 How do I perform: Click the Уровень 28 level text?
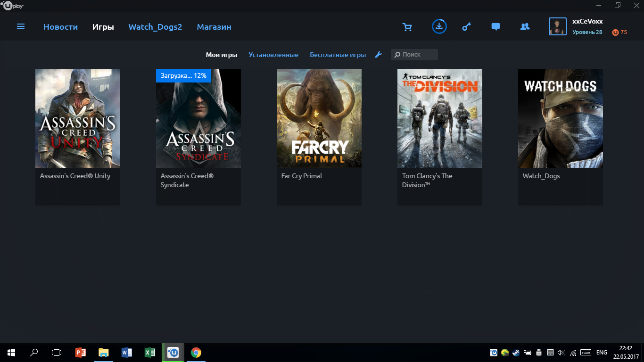click(x=587, y=32)
